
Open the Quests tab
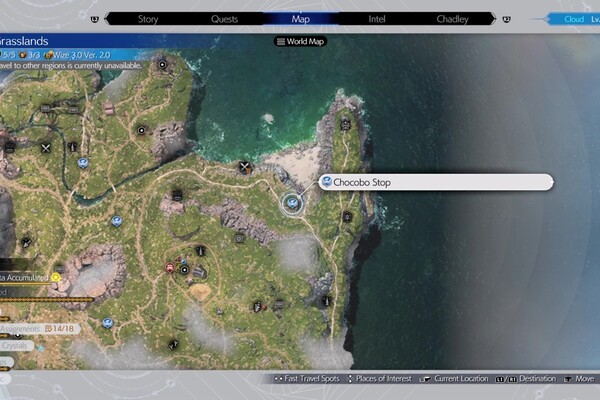coord(224,19)
